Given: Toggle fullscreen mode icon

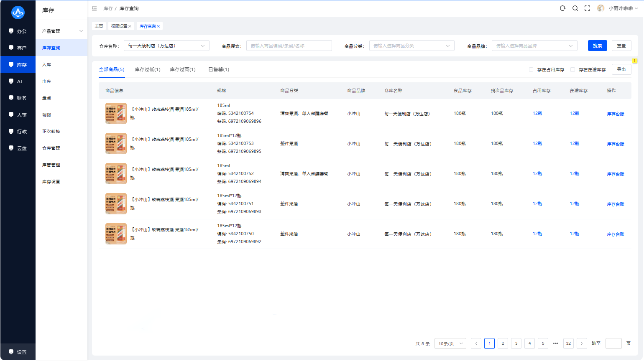Looking at the screenshot, I should tap(588, 8).
